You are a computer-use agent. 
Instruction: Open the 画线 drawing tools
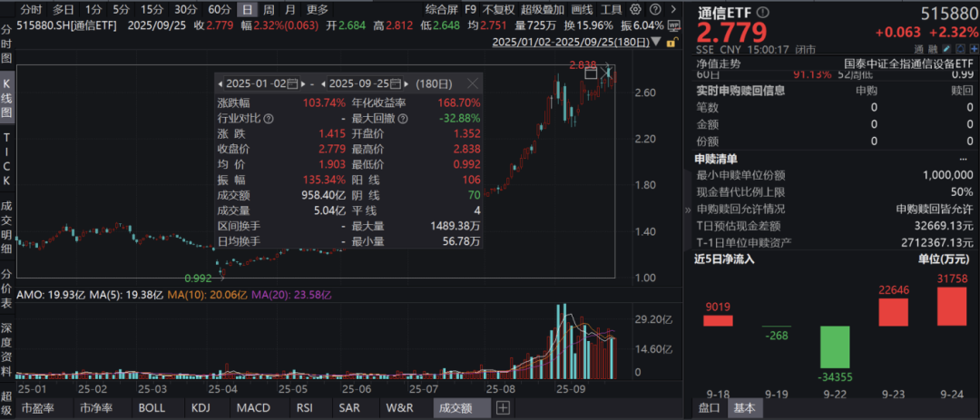pos(583,9)
